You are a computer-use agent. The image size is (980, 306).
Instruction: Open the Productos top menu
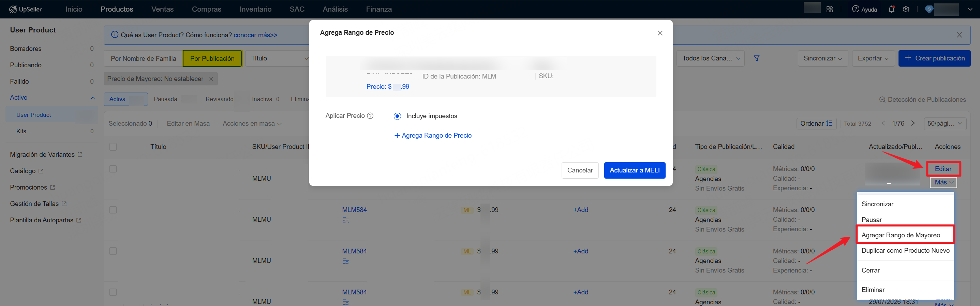click(117, 9)
